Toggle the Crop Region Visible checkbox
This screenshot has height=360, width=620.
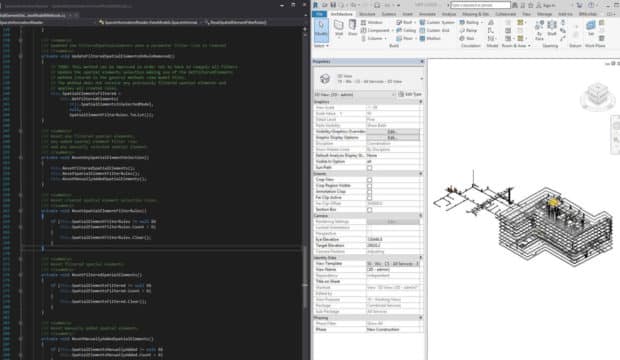click(x=369, y=186)
